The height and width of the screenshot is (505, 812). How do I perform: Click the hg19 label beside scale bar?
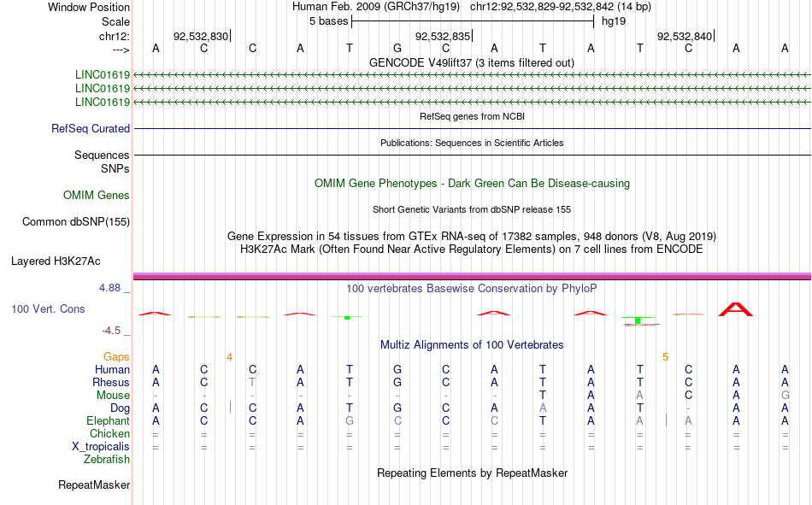pyautogui.click(x=614, y=21)
